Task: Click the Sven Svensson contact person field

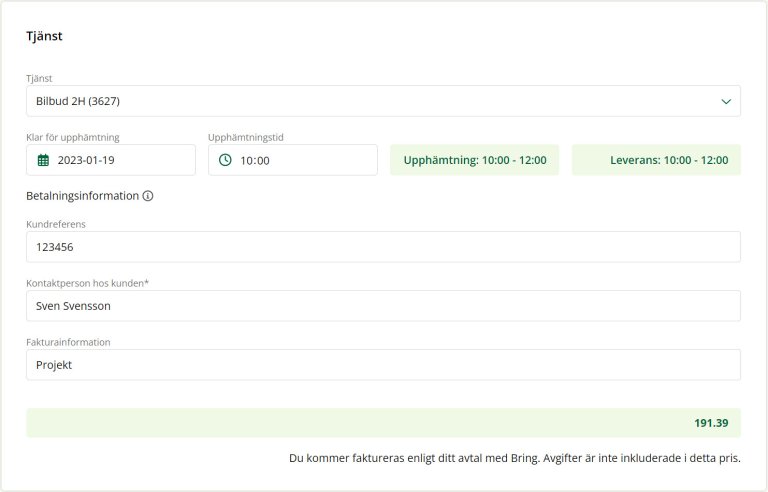Action: click(x=383, y=306)
